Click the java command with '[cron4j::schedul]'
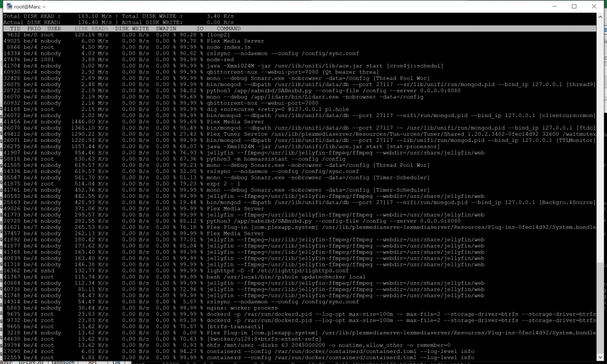607x364 pixels. (x=325, y=66)
